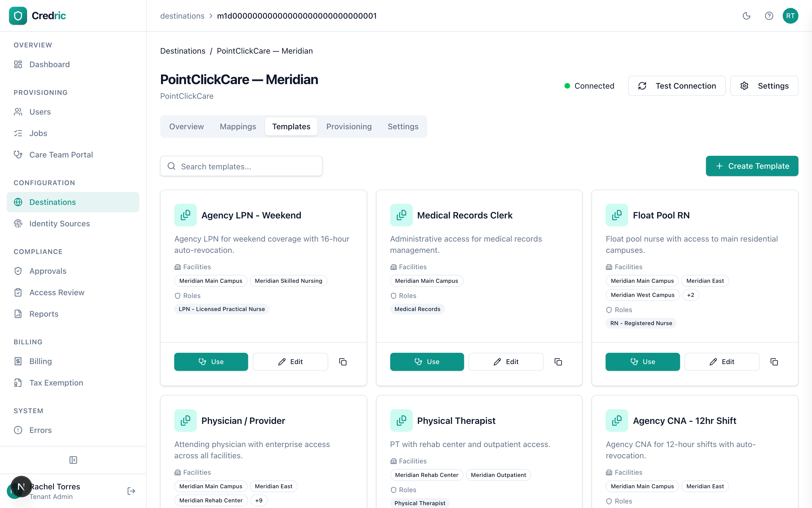Click Agency CNA - 12hr Shift card icon
Screen dimensions: 812x508
pyautogui.click(x=617, y=421)
